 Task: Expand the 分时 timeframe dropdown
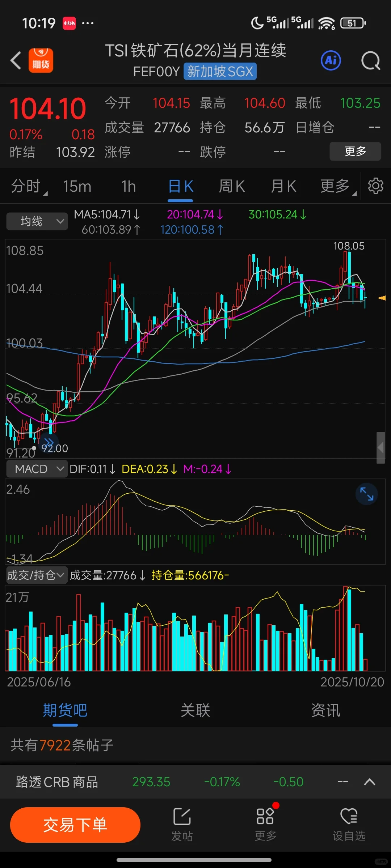(29, 186)
